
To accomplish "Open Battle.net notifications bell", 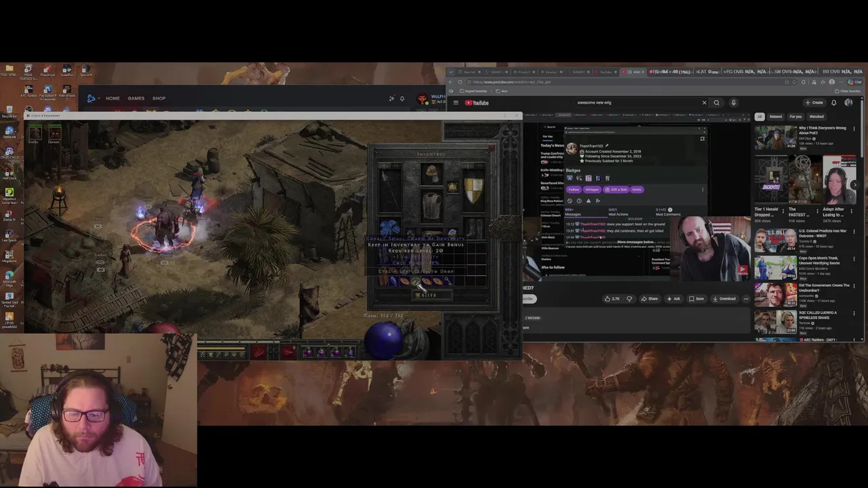I will 402,99.
